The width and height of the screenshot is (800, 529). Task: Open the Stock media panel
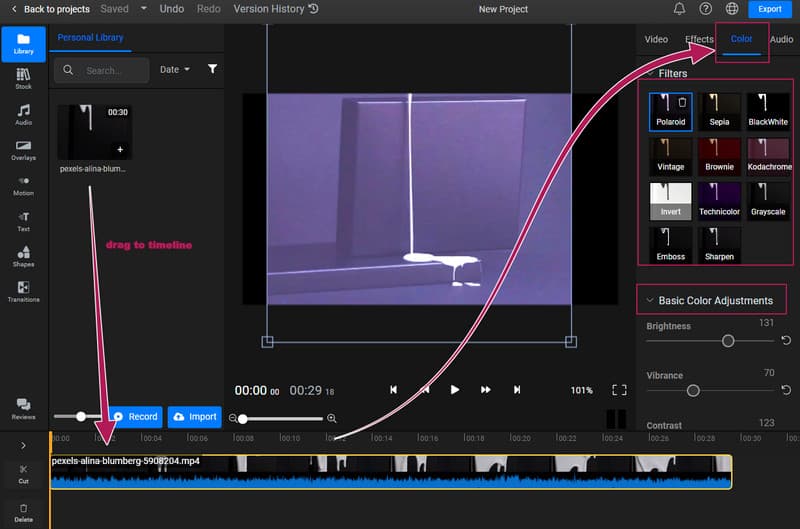click(x=23, y=79)
